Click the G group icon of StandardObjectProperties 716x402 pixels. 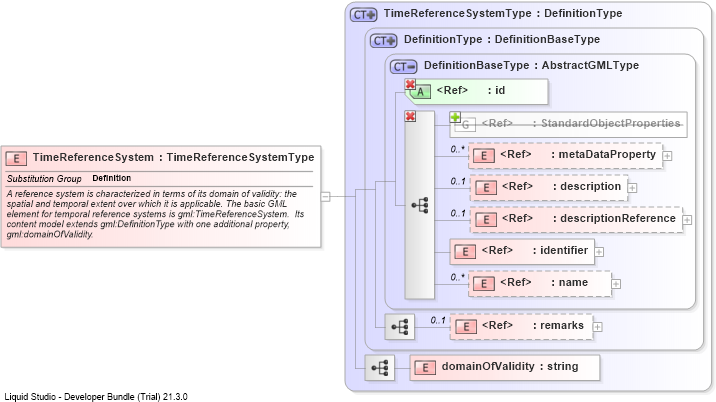pyautogui.click(x=466, y=124)
